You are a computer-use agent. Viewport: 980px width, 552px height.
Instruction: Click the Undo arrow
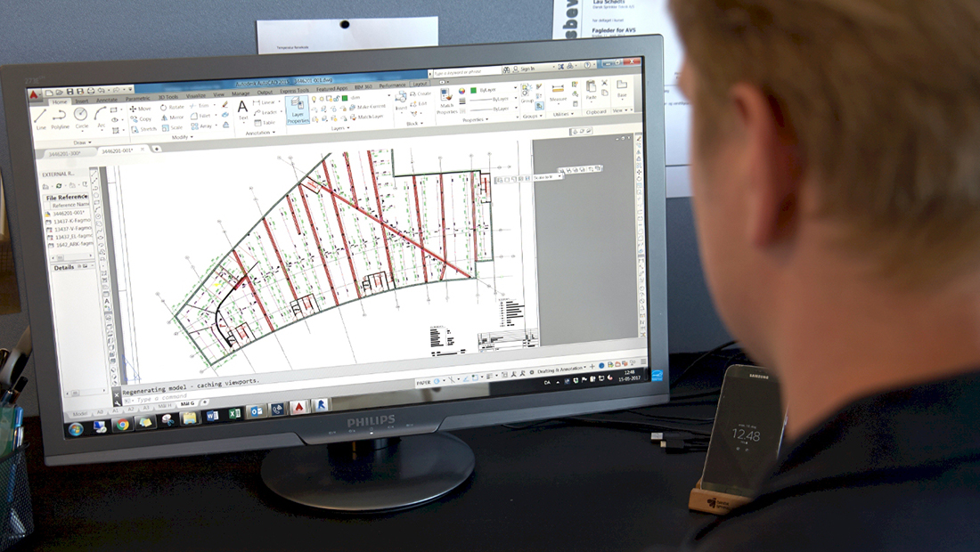[102, 90]
